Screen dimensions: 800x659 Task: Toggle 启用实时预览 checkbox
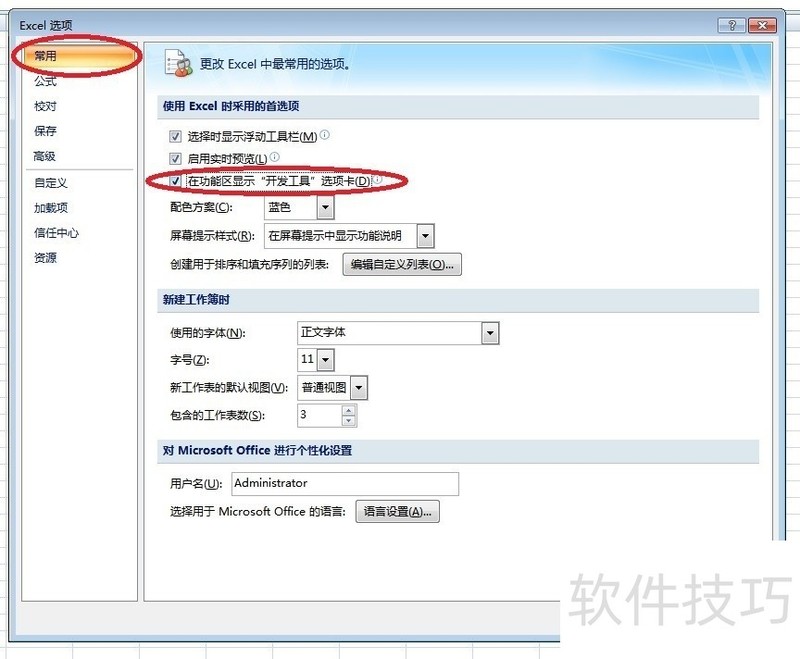click(x=175, y=159)
